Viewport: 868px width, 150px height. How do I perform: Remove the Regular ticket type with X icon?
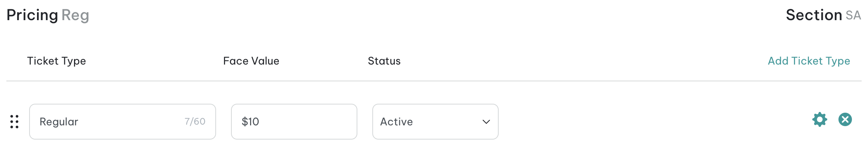click(845, 120)
